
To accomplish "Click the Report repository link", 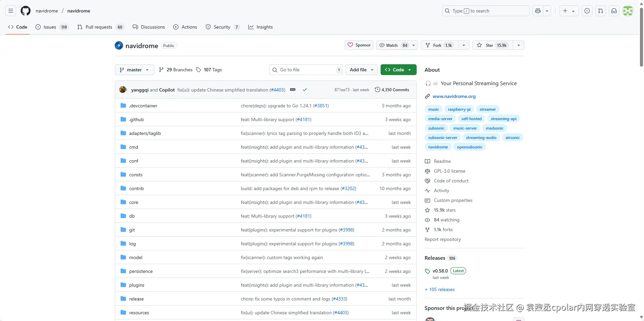I will pyautogui.click(x=443, y=240).
